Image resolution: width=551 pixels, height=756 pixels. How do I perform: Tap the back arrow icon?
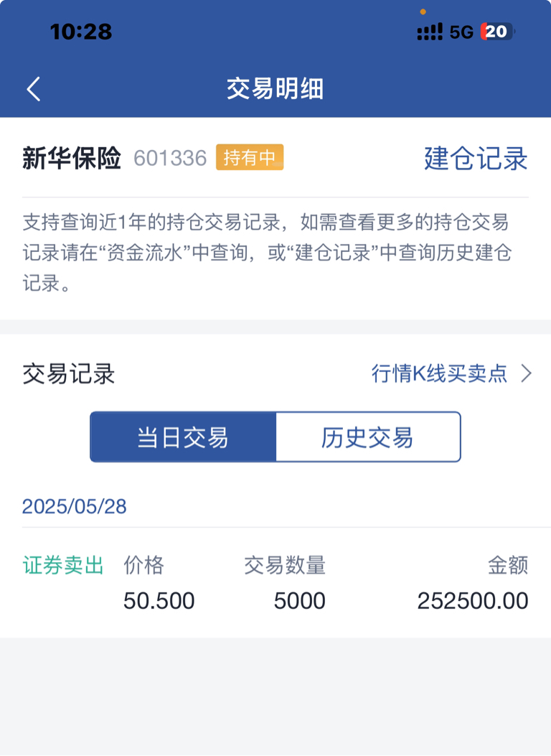pos(33,89)
